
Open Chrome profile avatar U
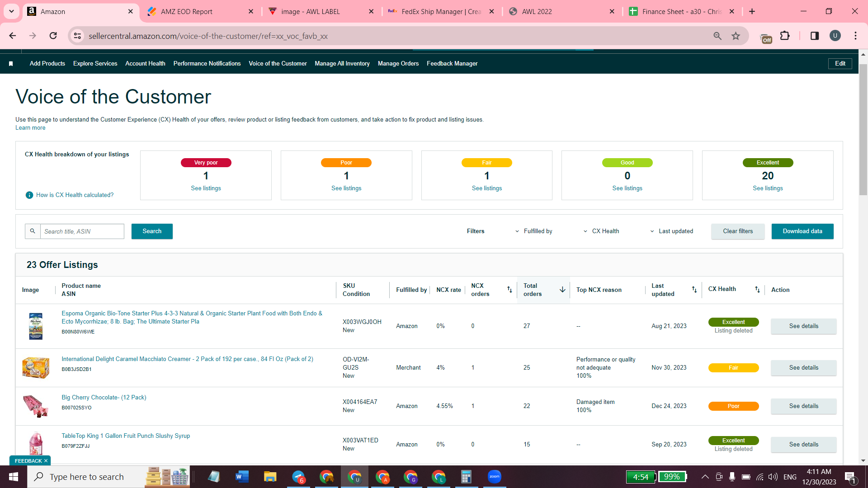pos(835,36)
